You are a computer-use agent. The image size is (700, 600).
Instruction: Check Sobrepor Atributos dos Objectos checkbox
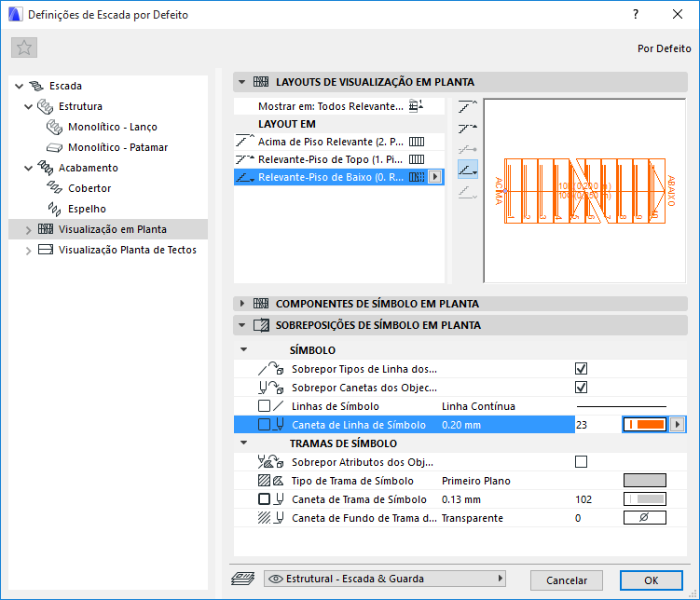581,462
